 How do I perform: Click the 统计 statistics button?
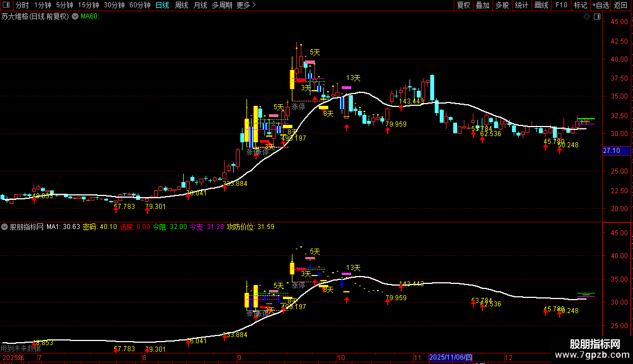522,5
